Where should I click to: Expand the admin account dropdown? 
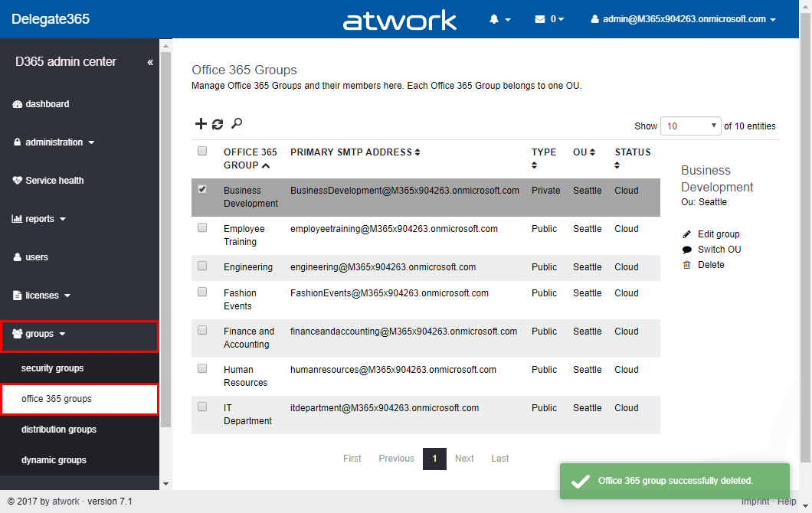[x=683, y=19]
